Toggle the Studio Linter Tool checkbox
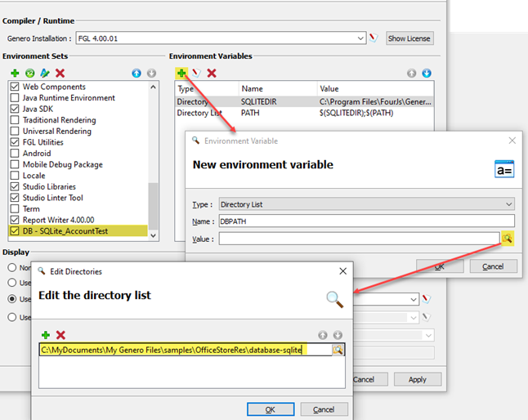 (15, 198)
